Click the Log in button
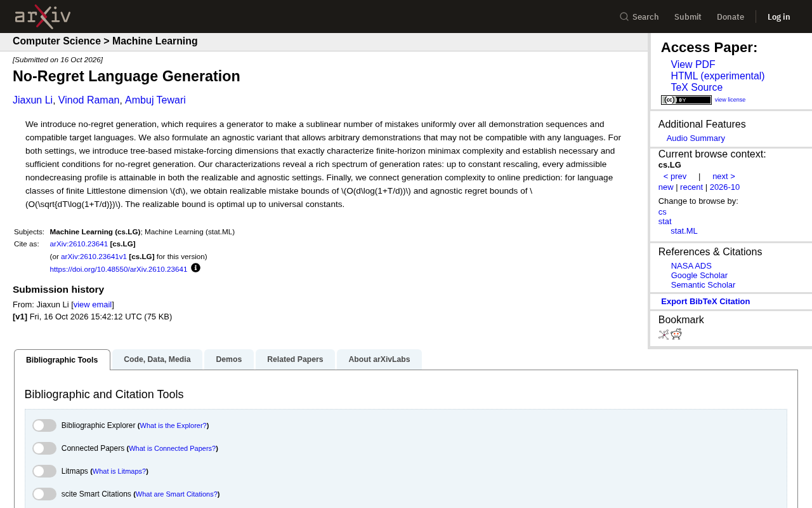The height and width of the screenshot is (508, 812). [x=779, y=17]
